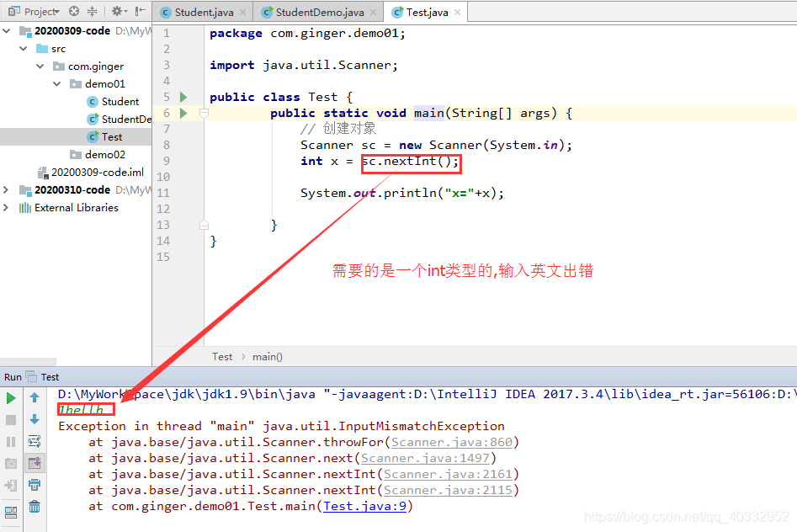The image size is (797, 532).
Task: Click the import java.util.Scanner line
Action: [x=304, y=65]
